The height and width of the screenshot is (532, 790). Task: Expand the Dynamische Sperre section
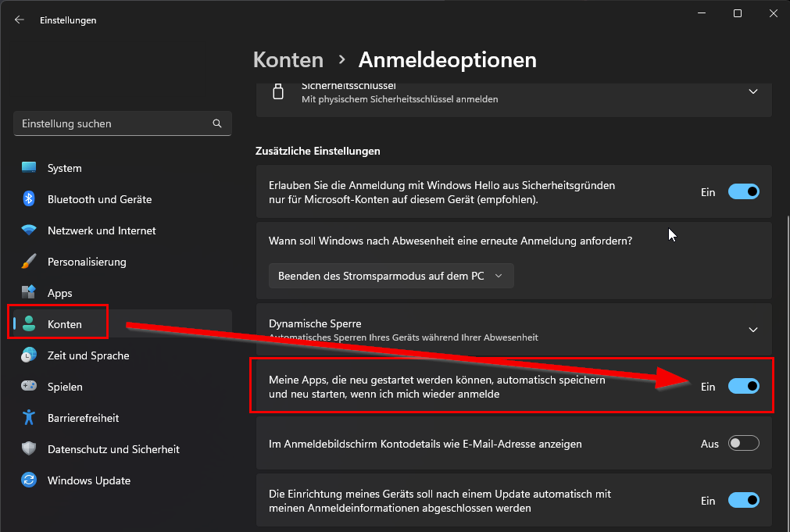[x=752, y=330]
